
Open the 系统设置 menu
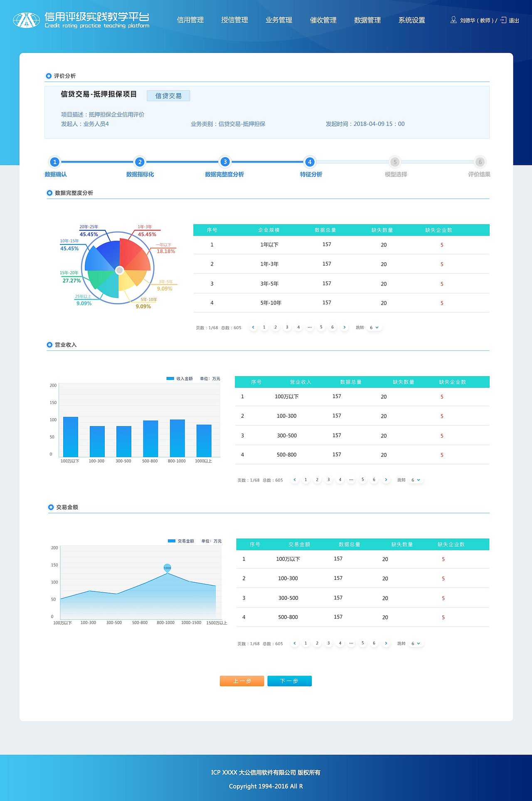[x=411, y=20]
